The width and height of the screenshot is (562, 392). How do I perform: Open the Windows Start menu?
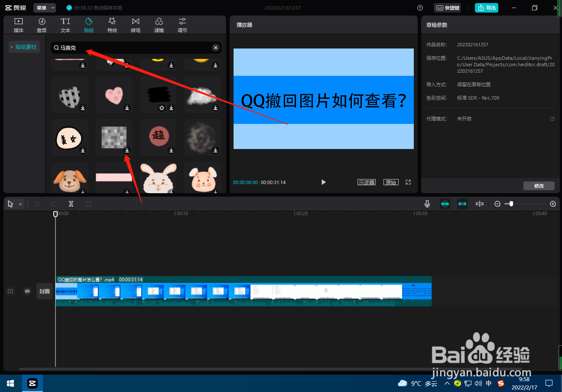10,383
